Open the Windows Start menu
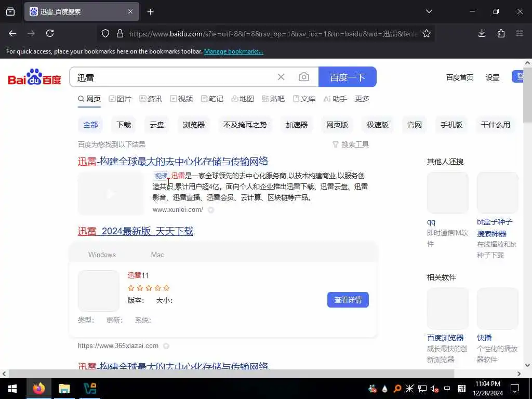532x399 pixels. (x=12, y=389)
